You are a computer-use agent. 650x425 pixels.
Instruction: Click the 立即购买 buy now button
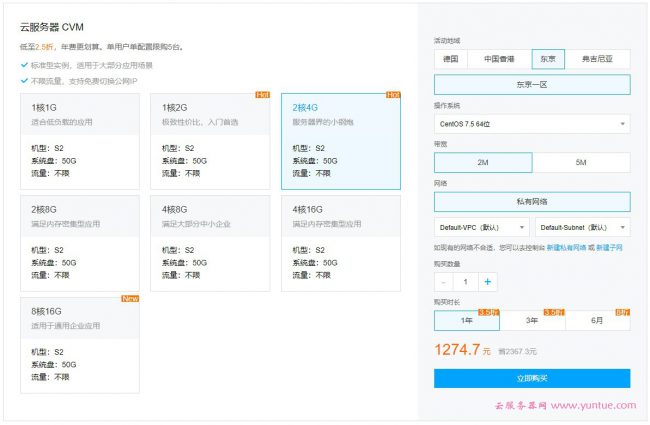click(x=532, y=378)
